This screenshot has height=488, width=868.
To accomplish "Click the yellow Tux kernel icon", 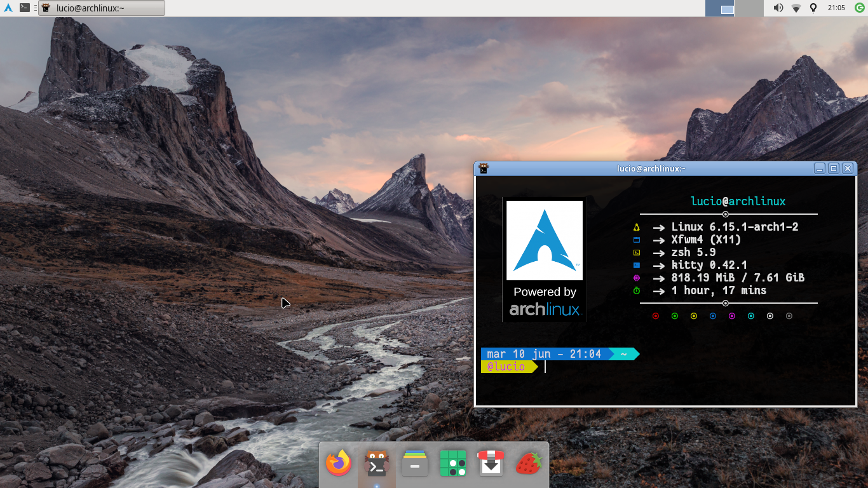I will click(x=636, y=227).
